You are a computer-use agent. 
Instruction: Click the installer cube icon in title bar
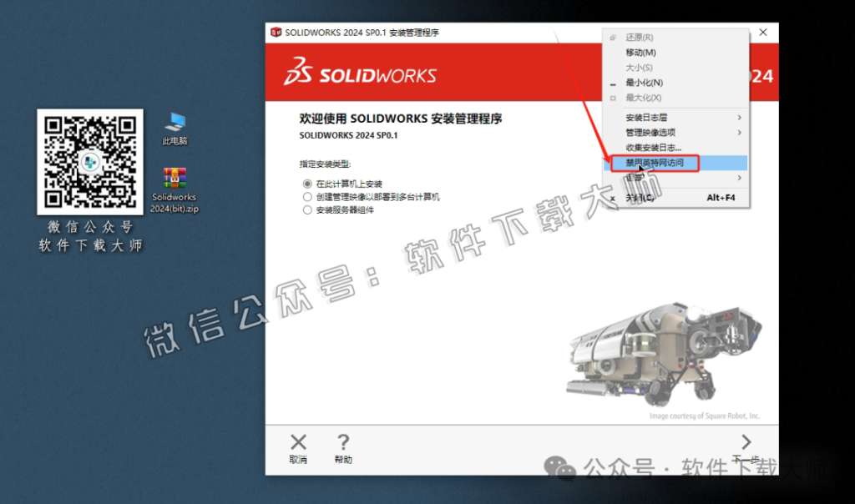[x=276, y=32]
